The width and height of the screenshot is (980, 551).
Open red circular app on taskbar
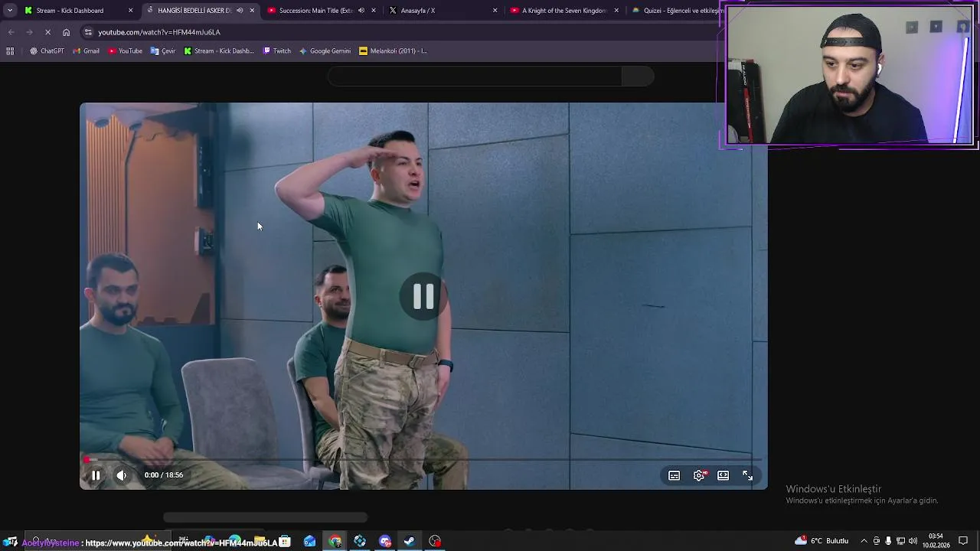435,542
